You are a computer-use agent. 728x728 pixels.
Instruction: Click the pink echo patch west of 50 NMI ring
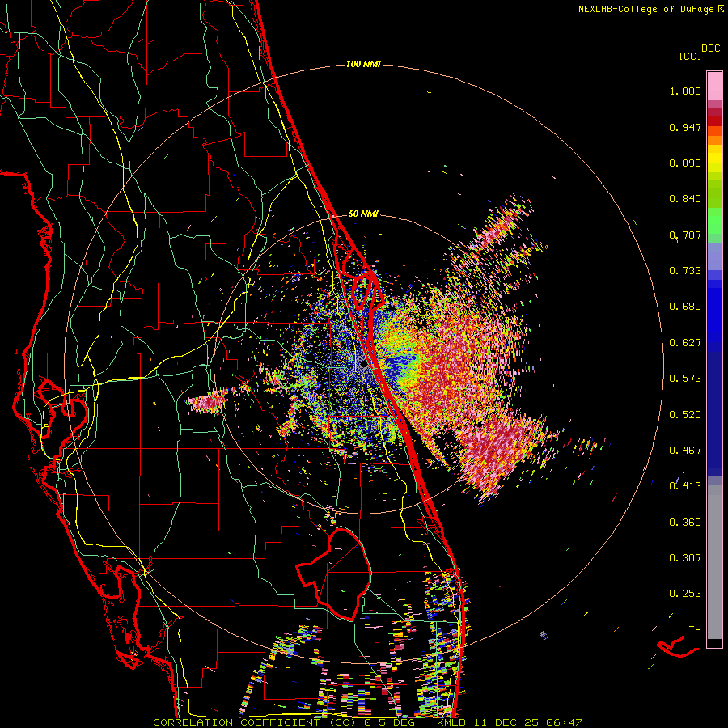[209, 400]
